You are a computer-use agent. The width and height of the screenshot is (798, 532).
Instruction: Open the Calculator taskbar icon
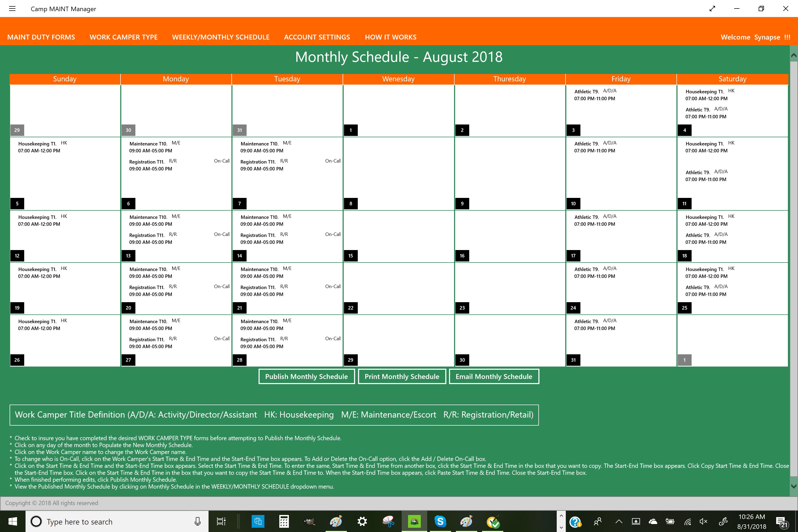pyautogui.click(x=284, y=521)
